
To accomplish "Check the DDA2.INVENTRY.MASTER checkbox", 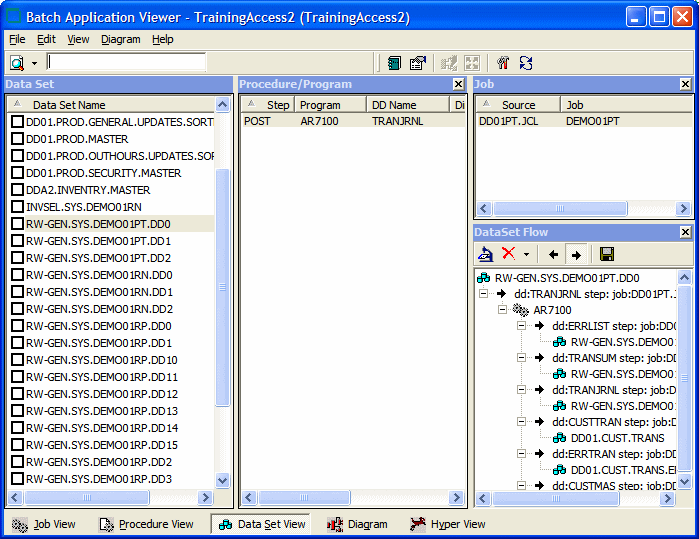I will pyautogui.click(x=17, y=190).
